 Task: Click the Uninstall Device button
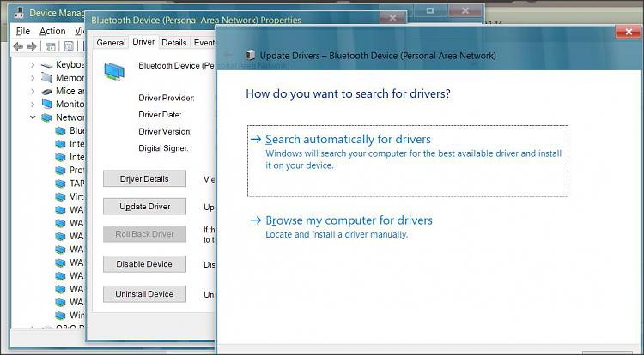click(x=144, y=294)
